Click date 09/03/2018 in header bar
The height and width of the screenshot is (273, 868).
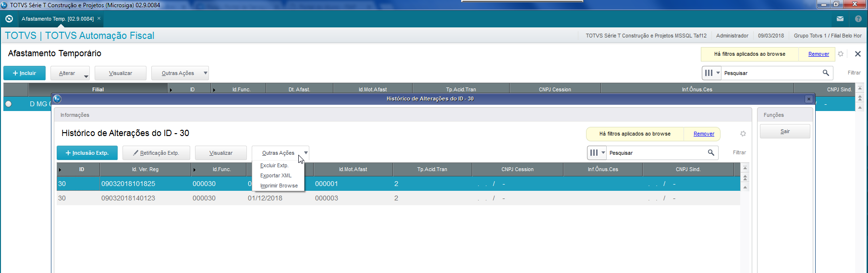tap(771, 36)
